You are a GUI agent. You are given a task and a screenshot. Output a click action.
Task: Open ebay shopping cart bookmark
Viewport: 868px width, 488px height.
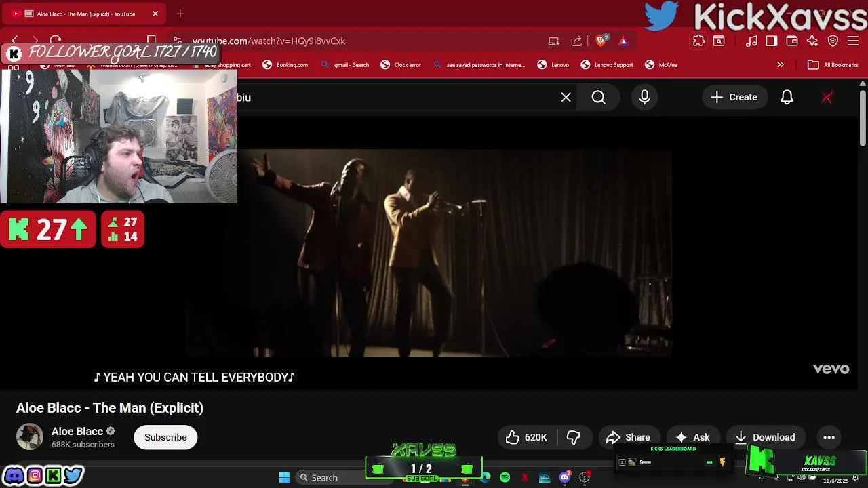point(222,65)
